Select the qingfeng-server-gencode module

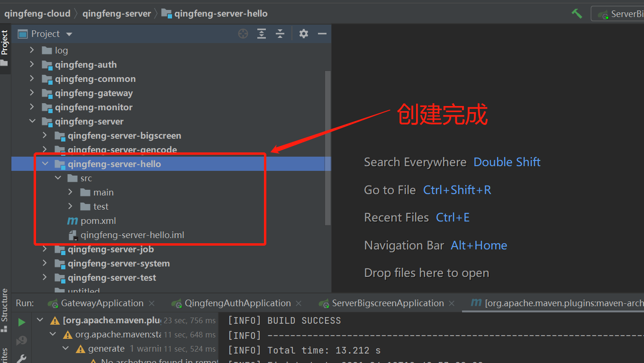(122, 150)
